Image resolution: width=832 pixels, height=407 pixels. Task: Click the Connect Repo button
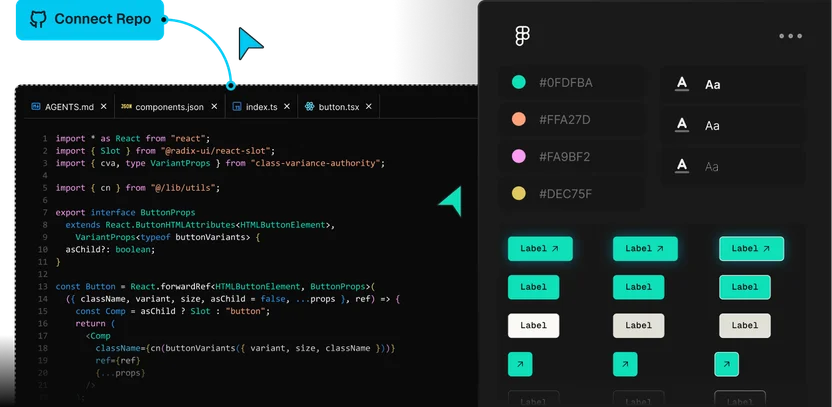pos(90,20)
